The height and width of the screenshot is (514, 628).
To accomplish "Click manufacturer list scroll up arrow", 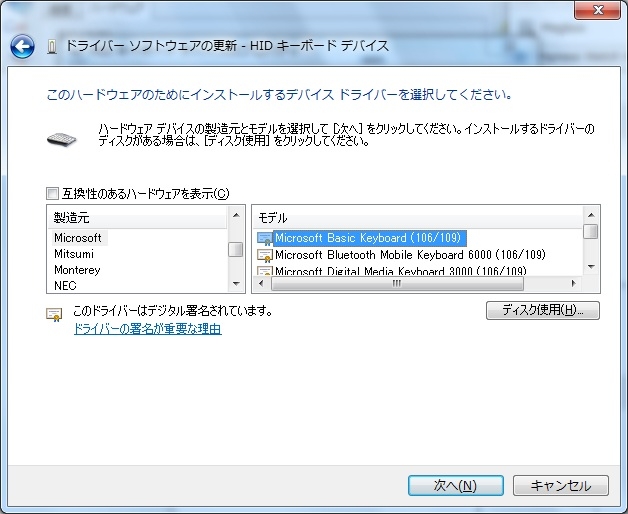I will (x=236, y=215).
